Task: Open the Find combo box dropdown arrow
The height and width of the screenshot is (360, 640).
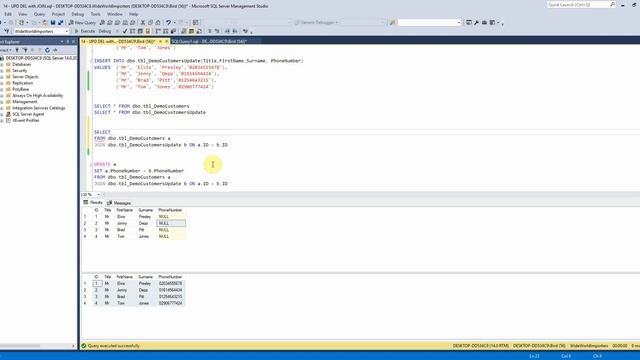Action: (459, 22)
